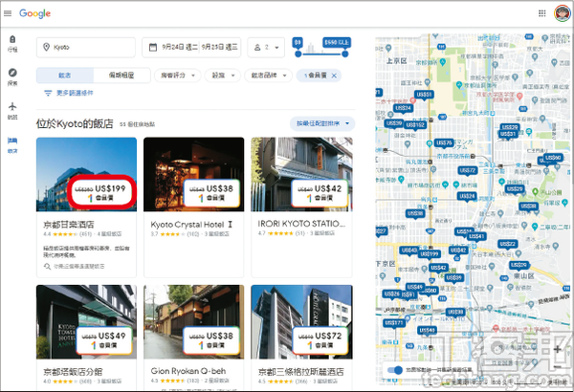Click the US$22 map price marker
This screenshot has width=574, height=392.
coord(507,244)
